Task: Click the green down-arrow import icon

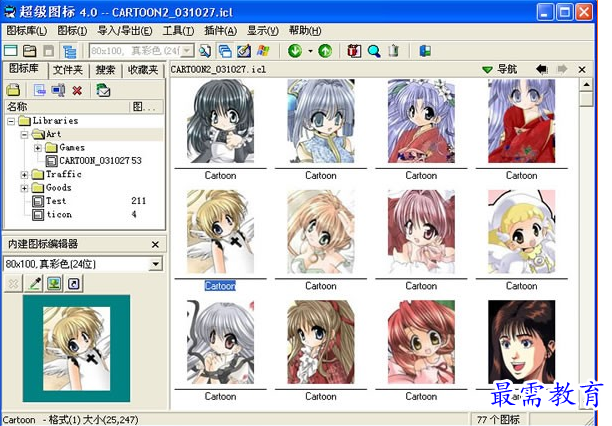Action: coord(295,51)
